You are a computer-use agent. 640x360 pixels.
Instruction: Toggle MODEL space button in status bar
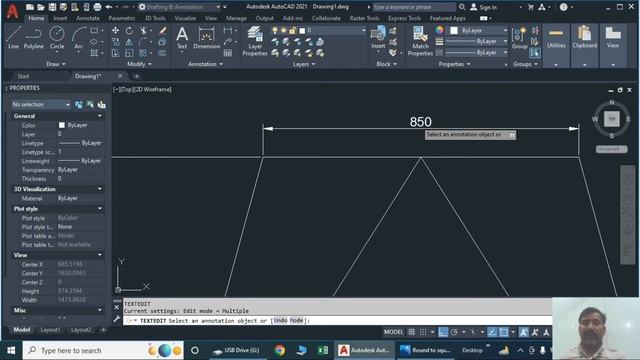[x=393, y=332]
